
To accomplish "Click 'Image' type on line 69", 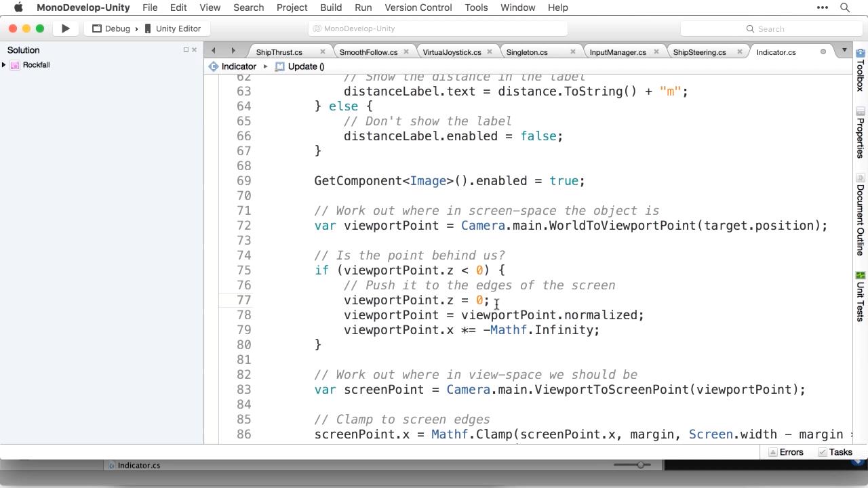I will (428, 181).
